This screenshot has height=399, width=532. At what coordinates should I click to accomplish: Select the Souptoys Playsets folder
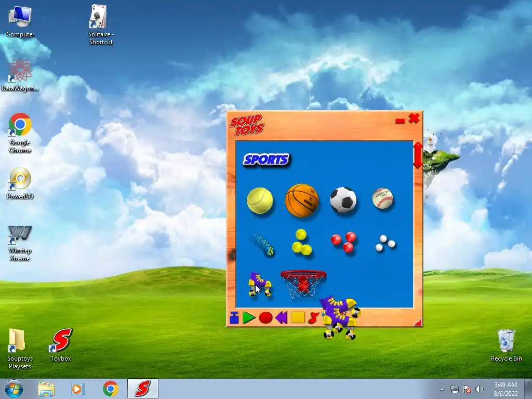point(20,349)
